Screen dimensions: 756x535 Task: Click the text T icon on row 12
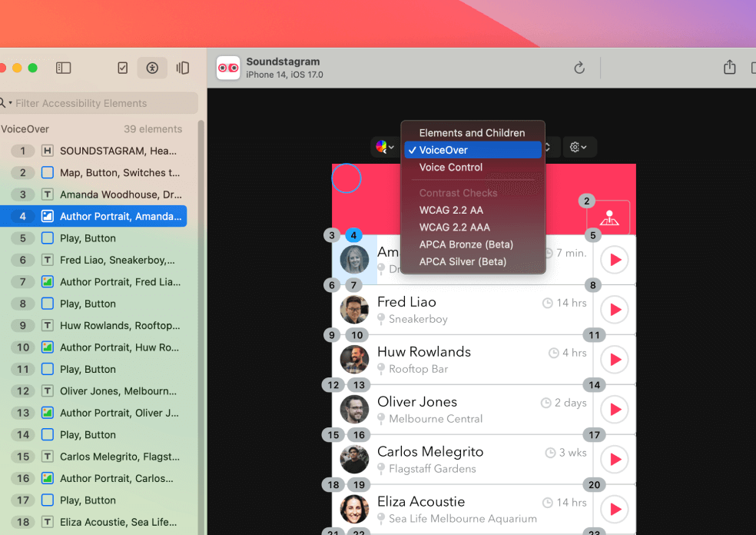tap(48, 391)
